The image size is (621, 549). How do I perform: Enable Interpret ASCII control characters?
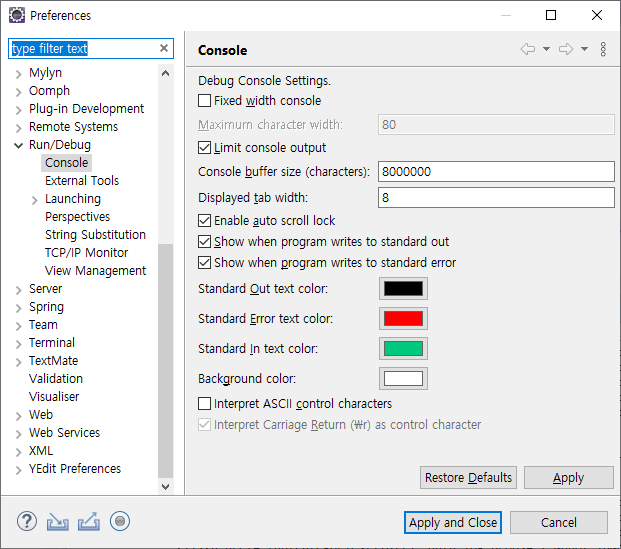(x=204, y=404)
